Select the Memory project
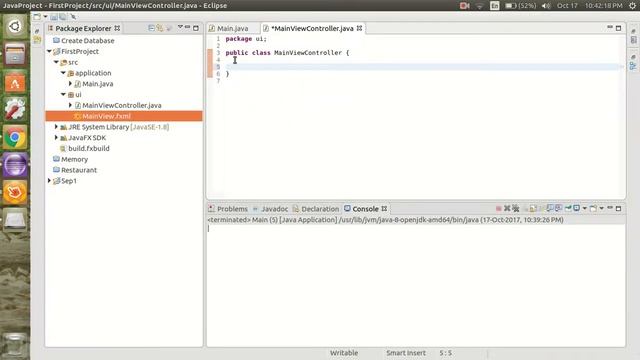Image resolution: width=640 pixels, height=360 pixels. tap(74, 159)
